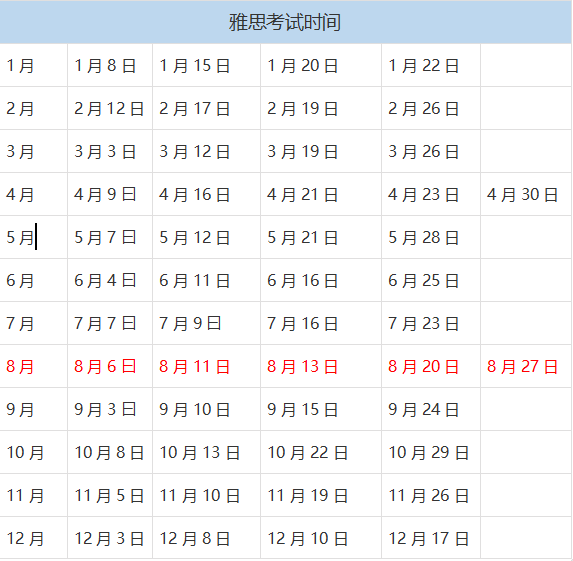Click the red 8月27日 cell
This screenshot has height=561, width=573.
[x=526, y=366]
